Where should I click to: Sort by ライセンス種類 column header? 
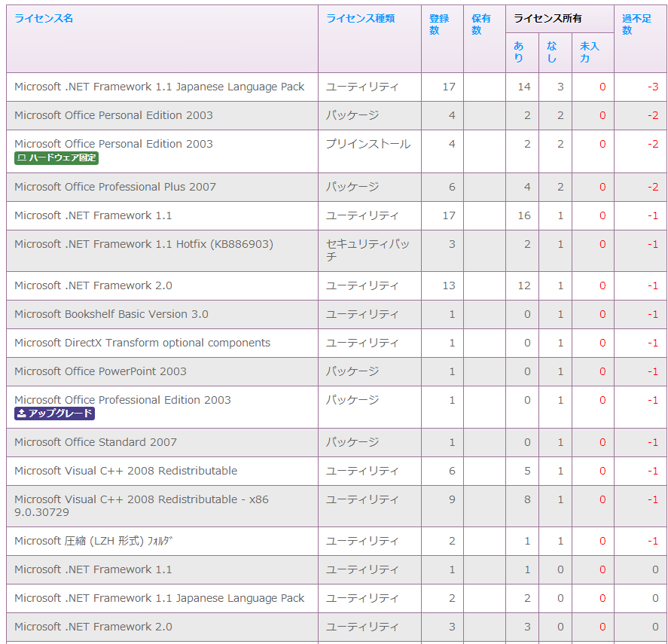coord(361,18)
